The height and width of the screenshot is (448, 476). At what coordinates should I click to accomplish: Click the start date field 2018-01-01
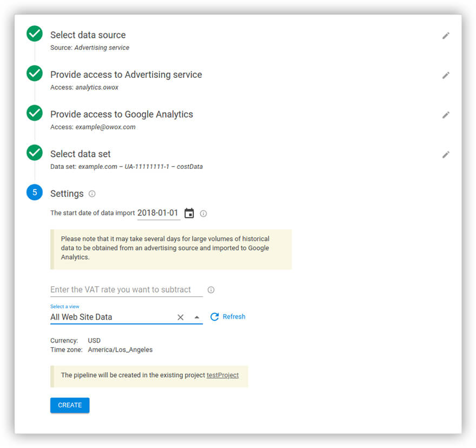tap(158, 213)
